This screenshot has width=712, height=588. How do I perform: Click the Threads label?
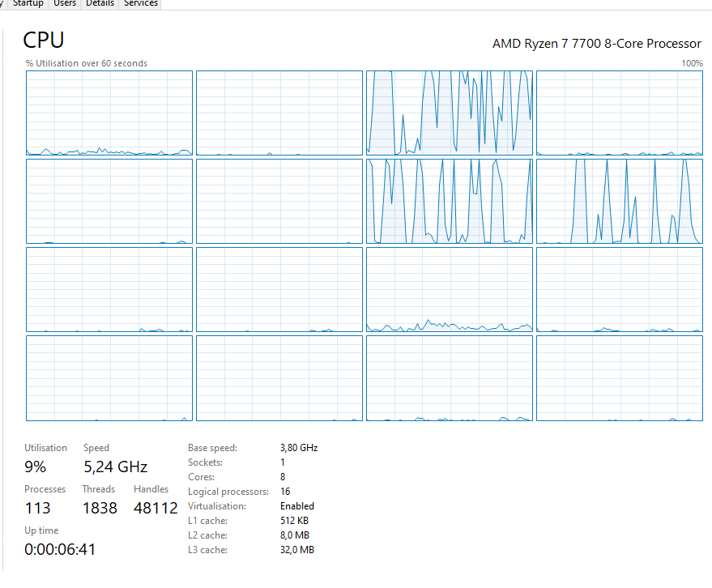[99, 489]
